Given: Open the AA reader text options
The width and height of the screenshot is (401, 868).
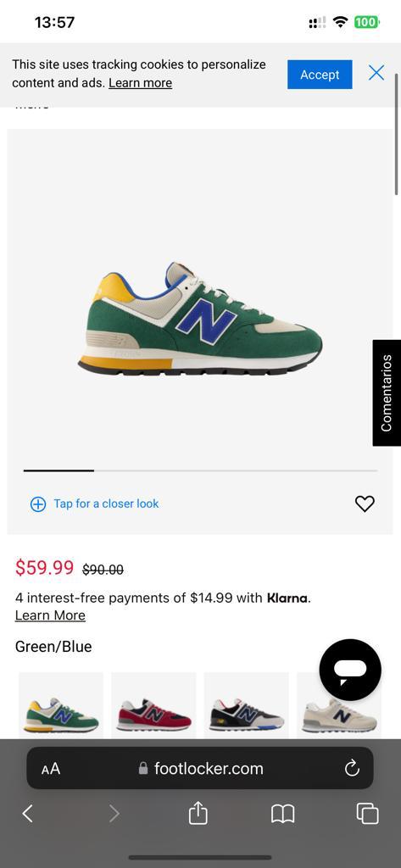Looking at the screenshot, I should [50, 768].
